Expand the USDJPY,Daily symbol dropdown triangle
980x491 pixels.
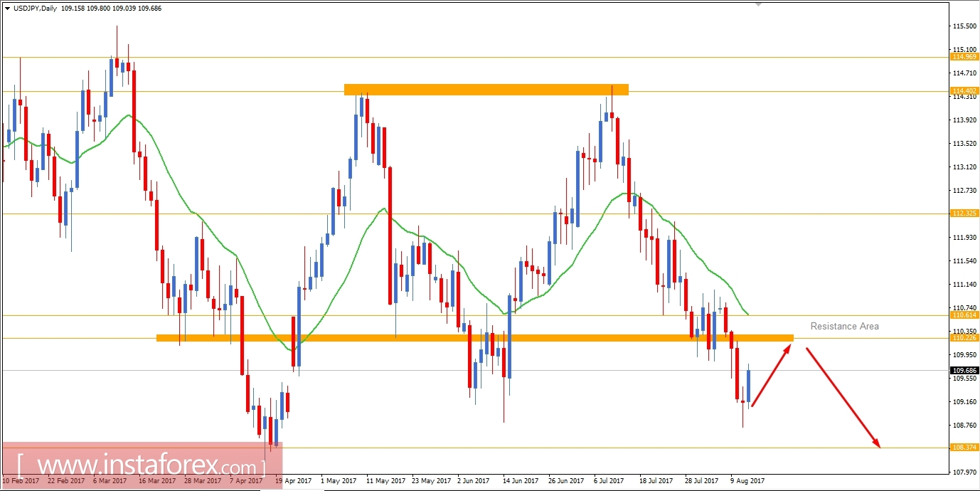(x=8, y=8)
